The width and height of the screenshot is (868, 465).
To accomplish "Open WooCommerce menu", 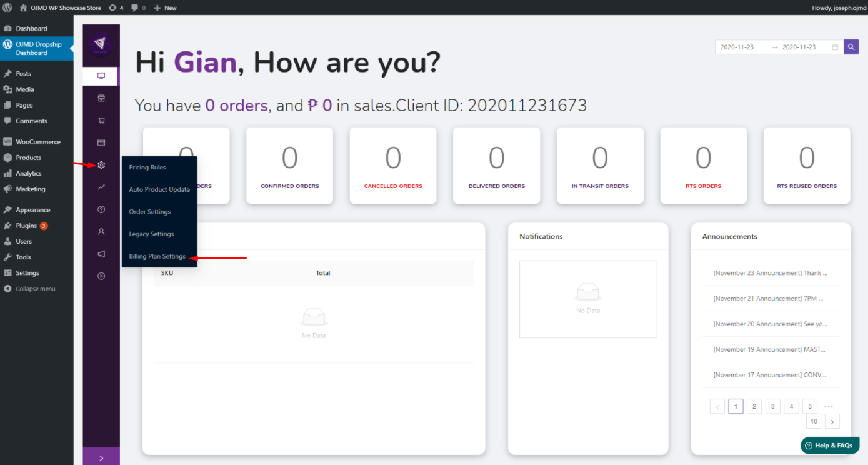I will (36, 142).
